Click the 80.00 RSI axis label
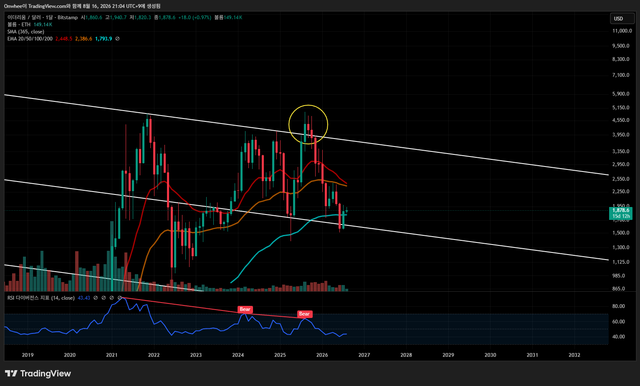The image size is (640, 386). tap(618, 306)
